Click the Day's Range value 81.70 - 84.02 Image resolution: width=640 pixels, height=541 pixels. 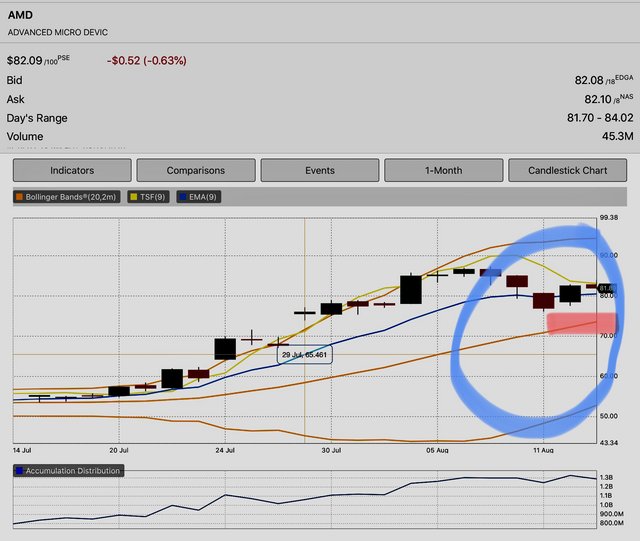pos(600,118)
